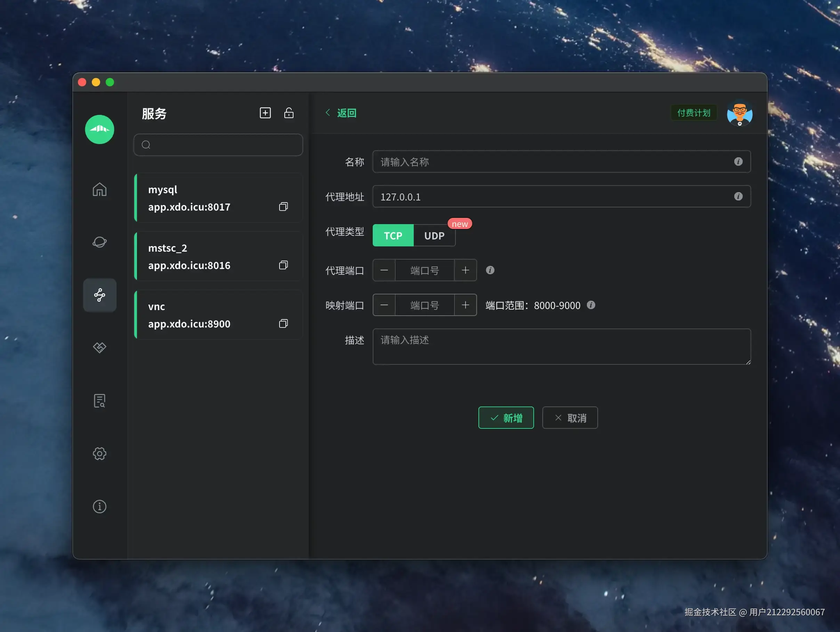The width and height of the screenshot is (840, 632).
Task: Copy mysql address app.xdo.icu:8017
Action: (x=283, y=206)
